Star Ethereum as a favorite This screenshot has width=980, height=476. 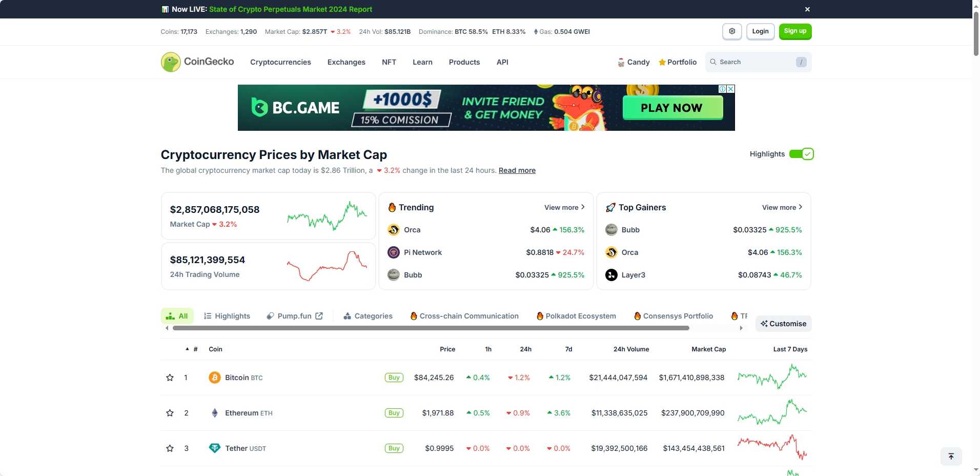[169, 413]
